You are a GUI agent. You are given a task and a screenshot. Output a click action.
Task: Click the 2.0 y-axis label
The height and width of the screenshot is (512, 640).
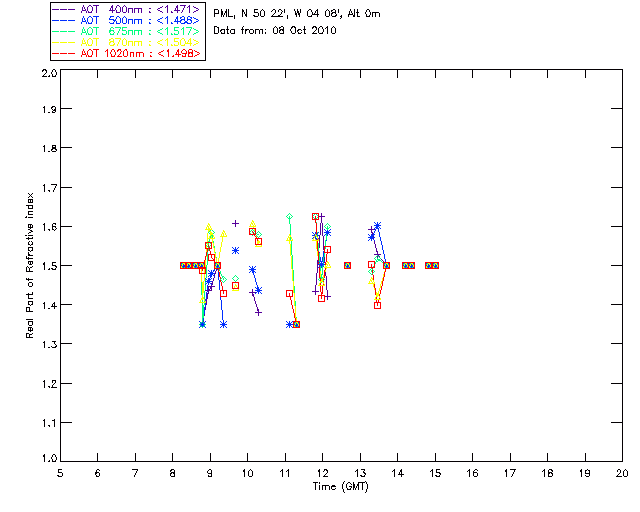(49, 73)
